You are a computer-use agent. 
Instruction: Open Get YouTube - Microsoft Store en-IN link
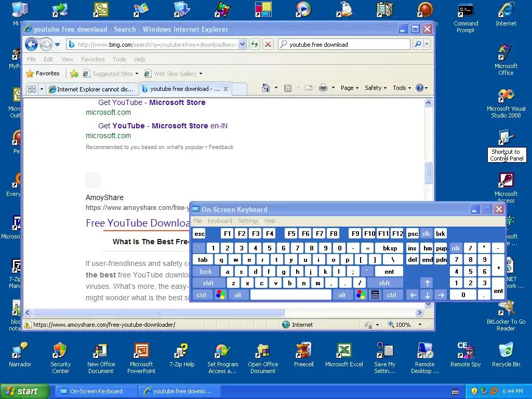pyautogui.click(x=163, y=126)
